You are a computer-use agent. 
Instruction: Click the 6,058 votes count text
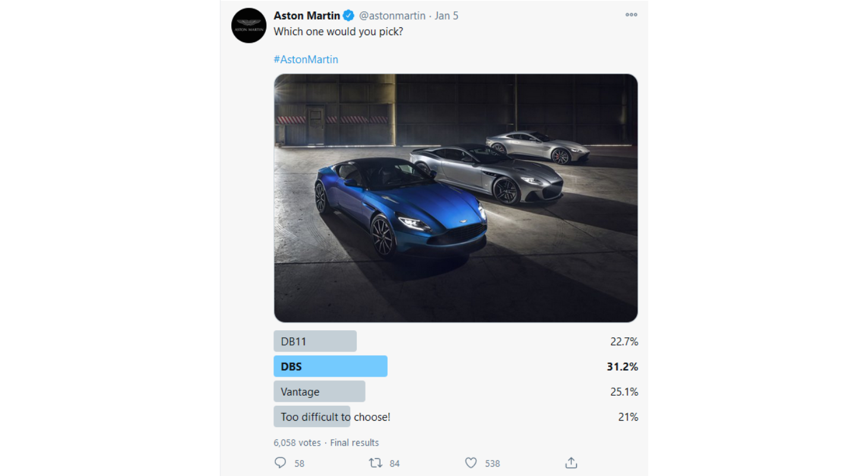pyautogui.click(x=297, y=443)
